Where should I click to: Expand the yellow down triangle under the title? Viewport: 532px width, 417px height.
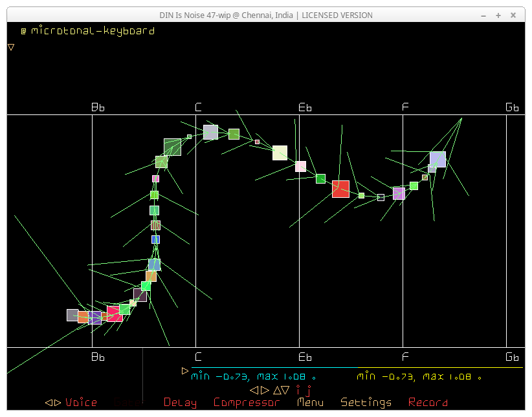pos(11,47)
